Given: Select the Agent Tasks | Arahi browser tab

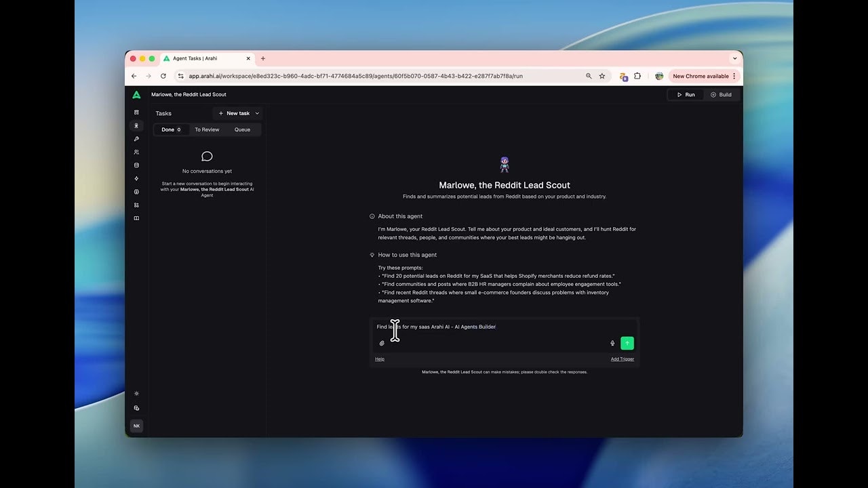Looking at the screenshot, I should pos(208,58).
